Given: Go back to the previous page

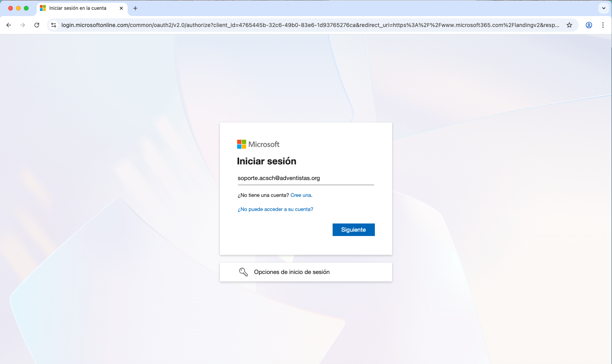Looking at the screenshot, I should [x=9, y=25].
